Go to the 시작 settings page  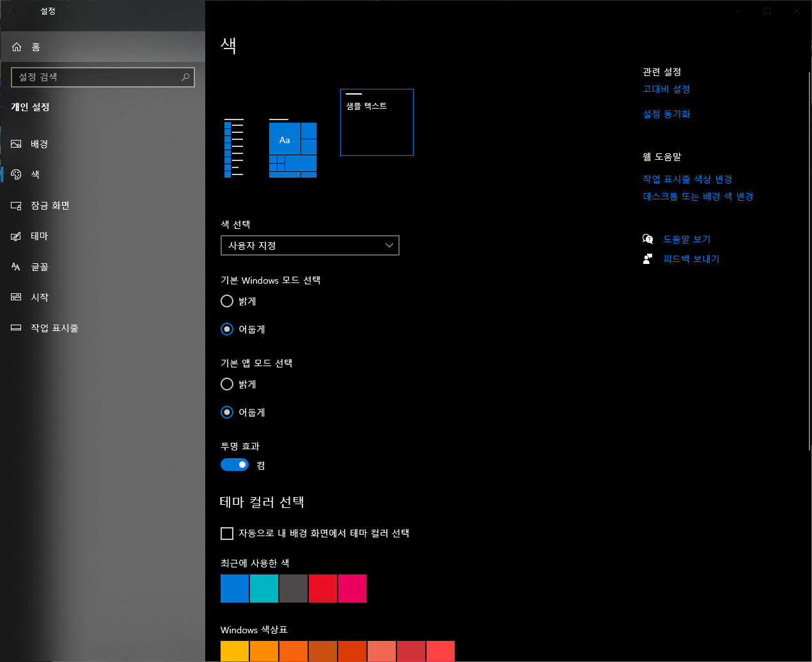pyautogui.click(x=102, y=297)
